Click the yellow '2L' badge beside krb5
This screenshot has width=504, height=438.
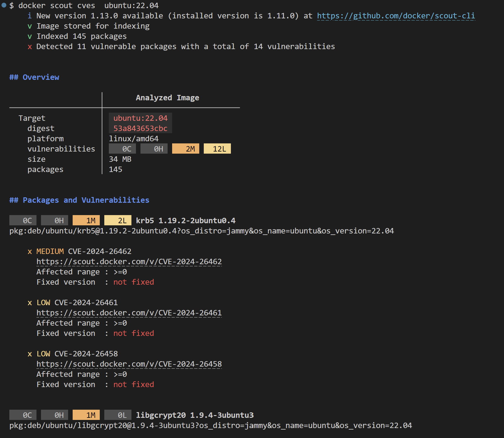tap(118, 221)
